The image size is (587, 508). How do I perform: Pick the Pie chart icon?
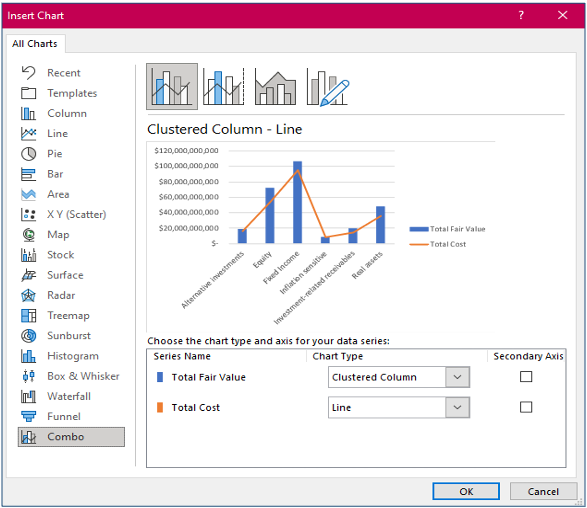[28, 153]
